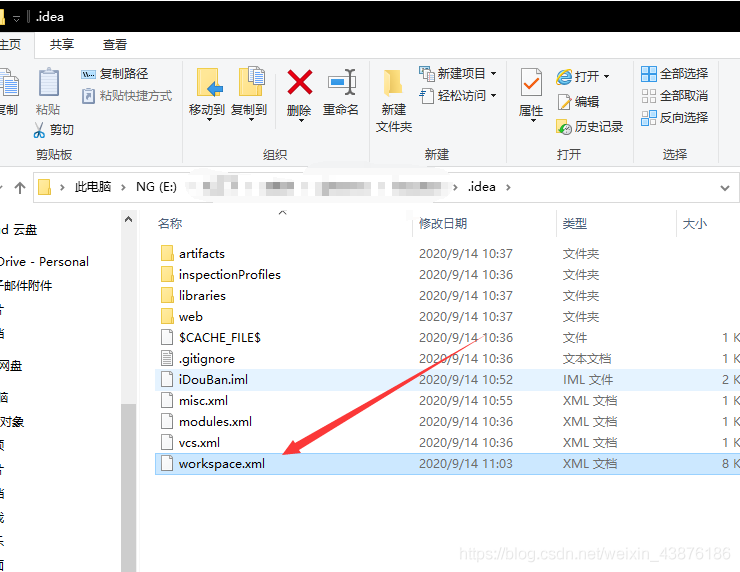Expand the Delete options arrow
Image resolution: width=740 pixels, height=572 pixels.
[301, 121]
